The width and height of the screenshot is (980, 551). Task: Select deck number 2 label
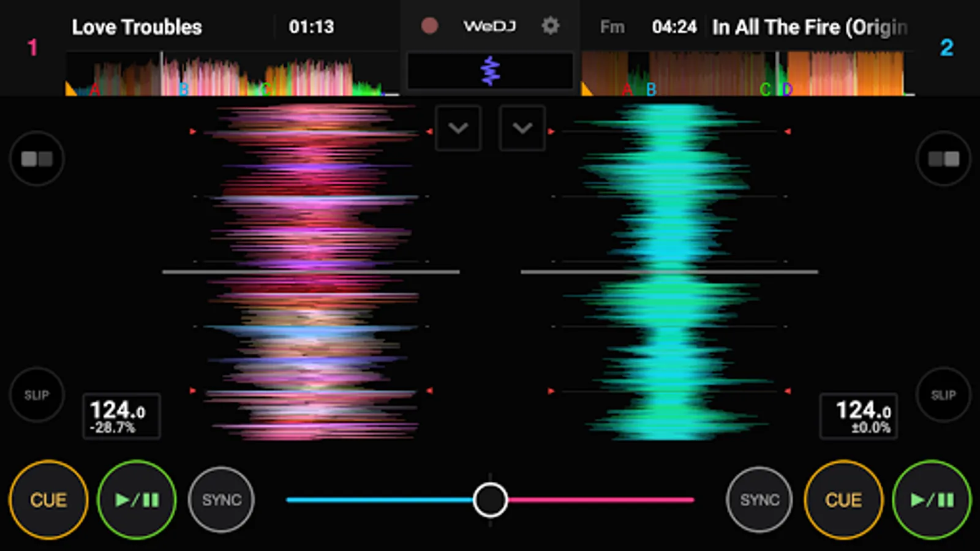click(x=946, y=47)
